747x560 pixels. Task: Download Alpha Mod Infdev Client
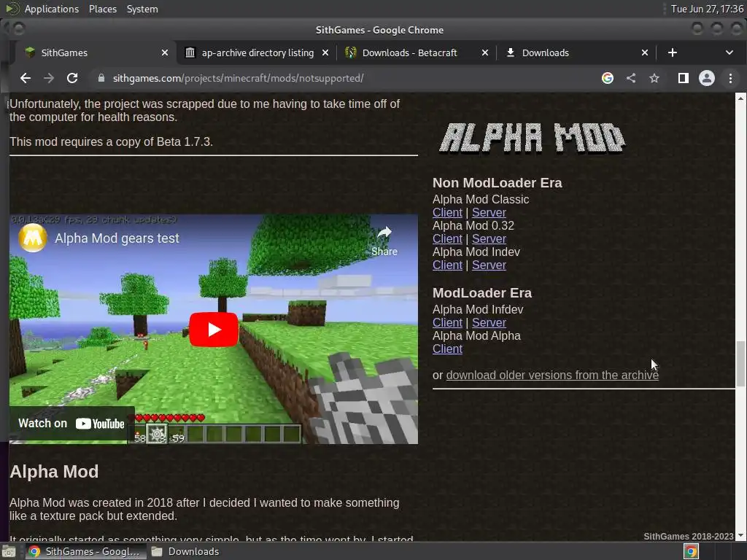[x=447, y=322]
